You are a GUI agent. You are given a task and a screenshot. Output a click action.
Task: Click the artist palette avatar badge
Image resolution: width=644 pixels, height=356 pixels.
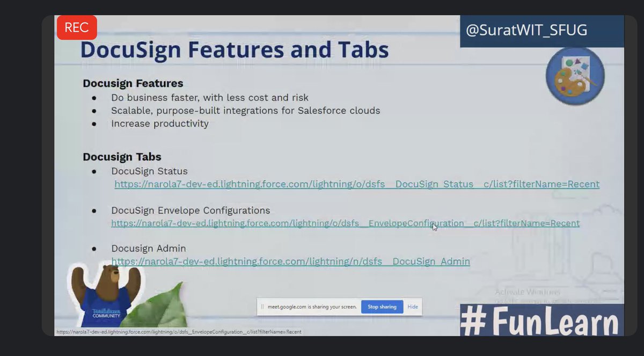pyautogui.click(x=574, y=77)
